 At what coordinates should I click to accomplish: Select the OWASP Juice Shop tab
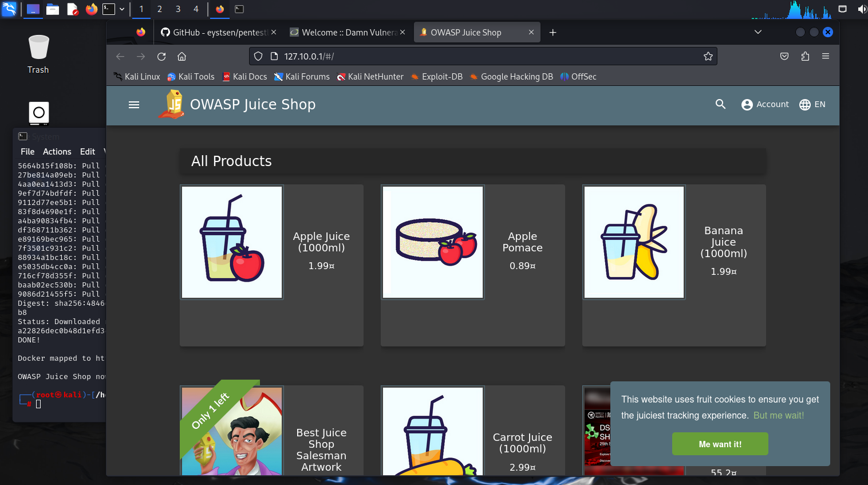pyautogui.click(x=477, y=33)
